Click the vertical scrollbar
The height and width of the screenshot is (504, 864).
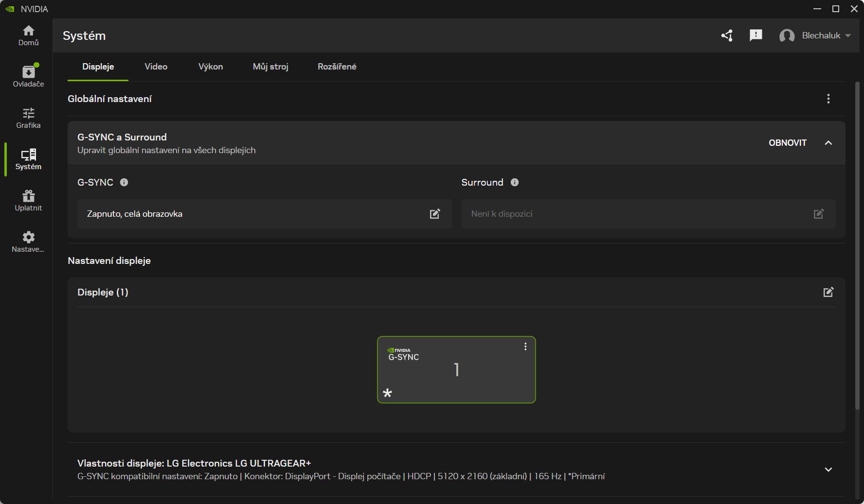coord(857,245)
